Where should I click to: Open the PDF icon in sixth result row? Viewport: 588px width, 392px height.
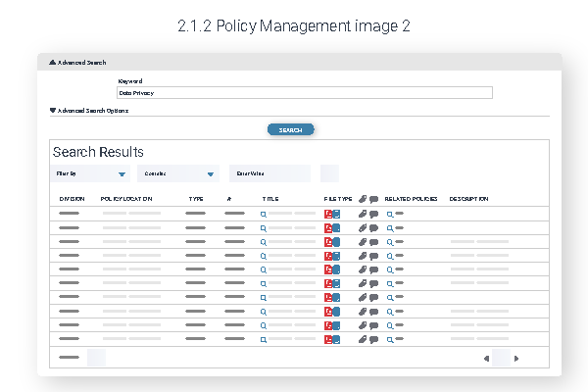click(328, 283)
